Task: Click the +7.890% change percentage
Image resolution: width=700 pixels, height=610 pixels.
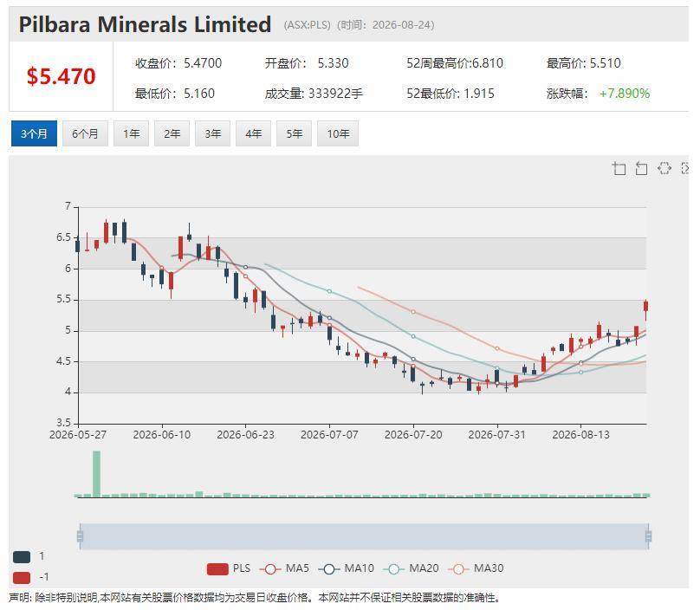Action: (624, 94)
